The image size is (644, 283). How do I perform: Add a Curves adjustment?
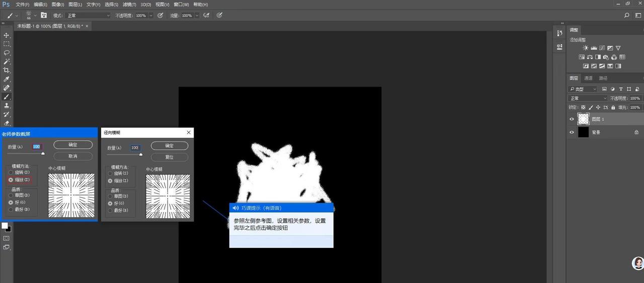(602, 48)
